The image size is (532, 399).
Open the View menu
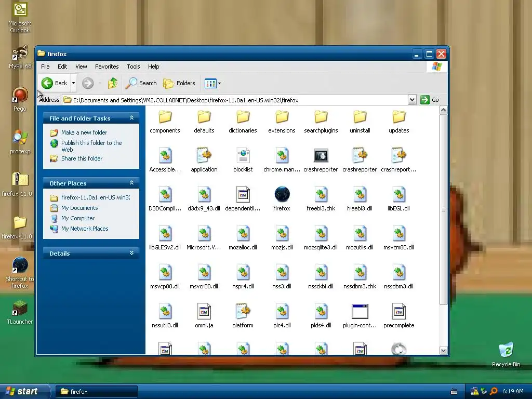pos(81,66)
